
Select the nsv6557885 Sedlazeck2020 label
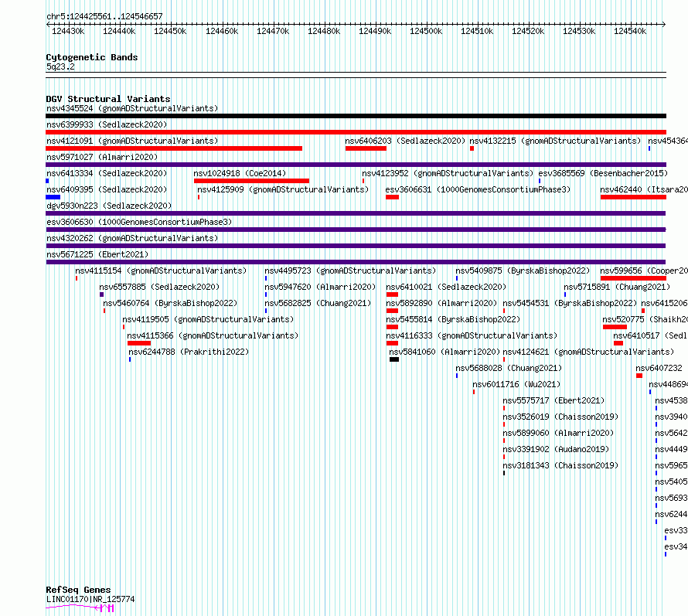(159, 287)
